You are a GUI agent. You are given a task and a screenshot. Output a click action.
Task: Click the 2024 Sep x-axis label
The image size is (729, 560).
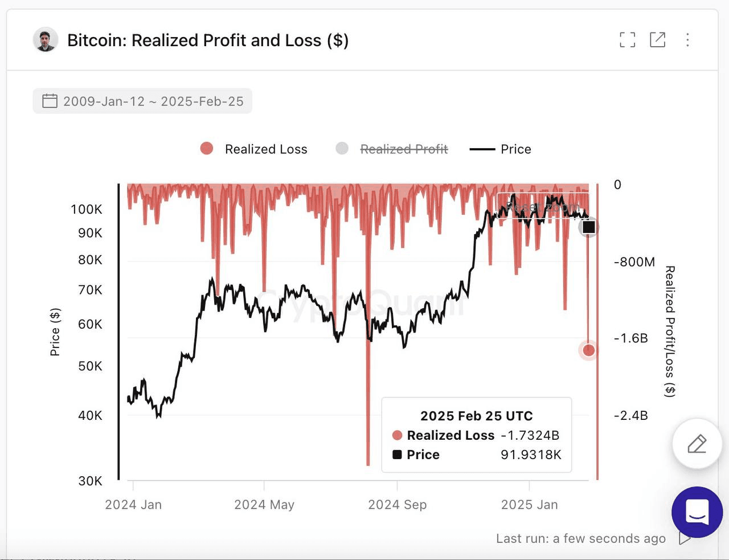(x=397, y=505)
